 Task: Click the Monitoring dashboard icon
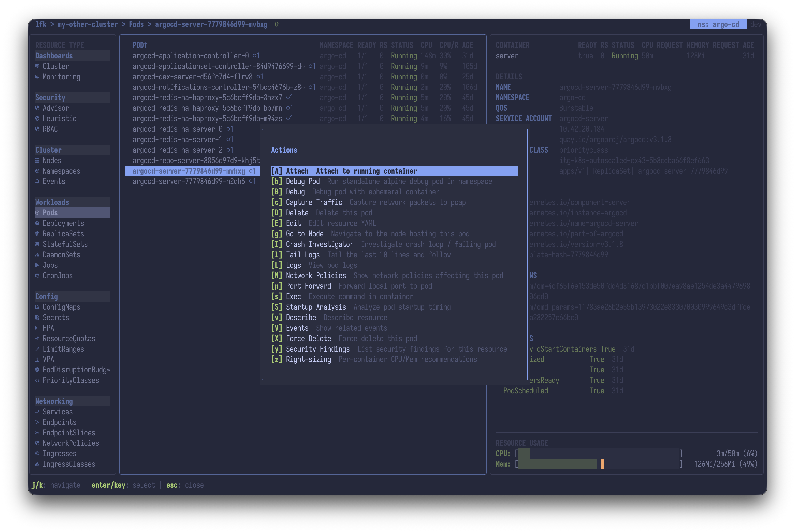pyautogui.click(x=37, y=77)
